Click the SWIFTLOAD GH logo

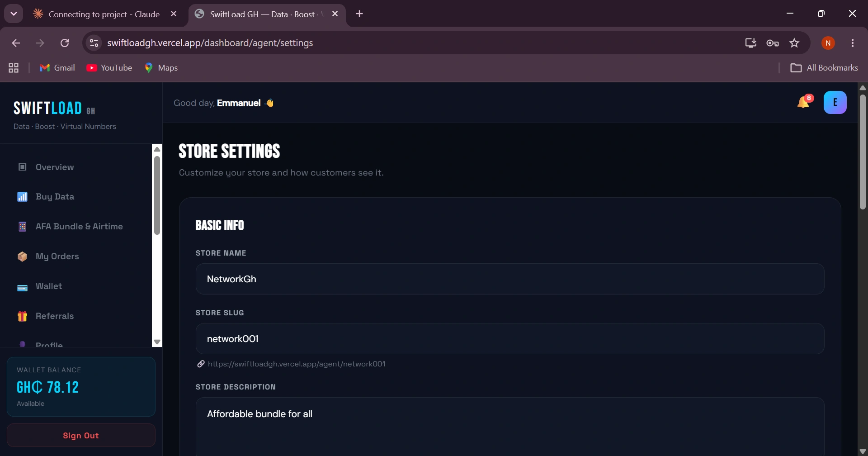[54, 109]
